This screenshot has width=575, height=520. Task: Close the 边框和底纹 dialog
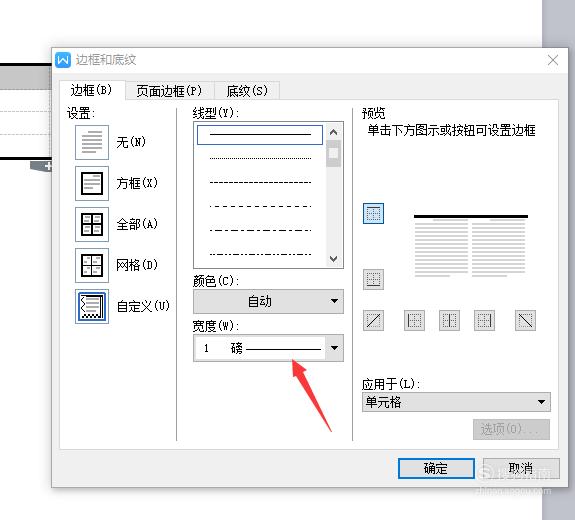553,60
